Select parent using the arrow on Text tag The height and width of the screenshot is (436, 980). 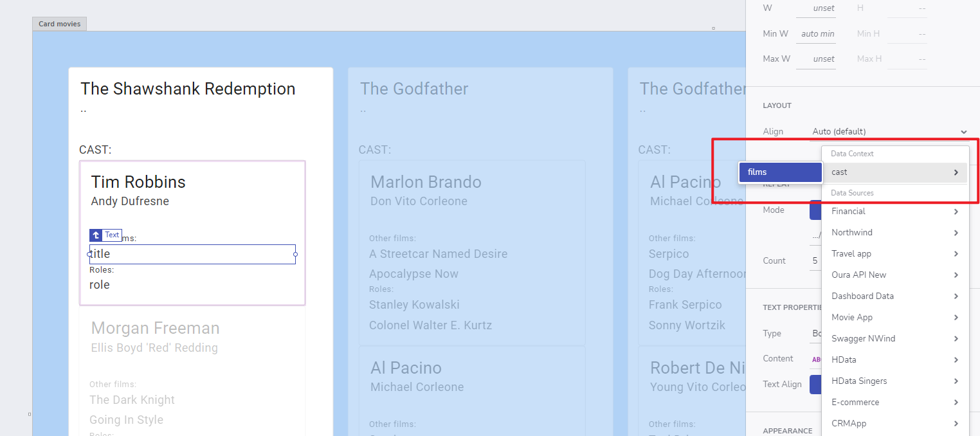(96, 235)
